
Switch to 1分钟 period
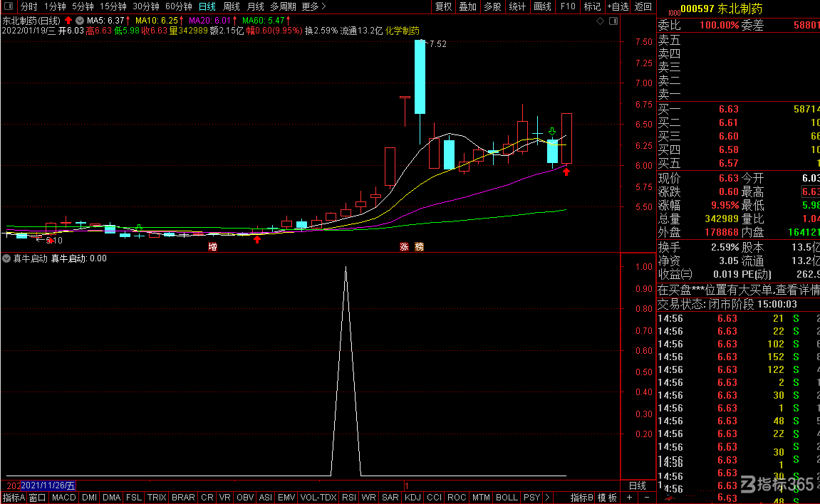pyautogui.click(x=55, y=6)
